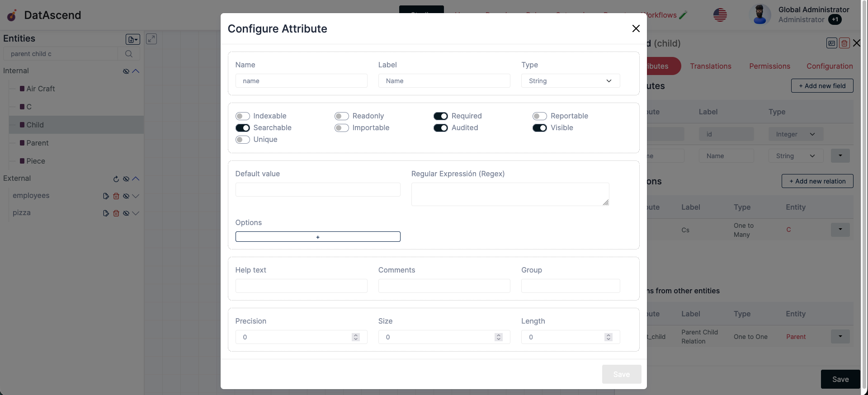Open the C entity link in relations
868x395 pixels.
point(788,230)
